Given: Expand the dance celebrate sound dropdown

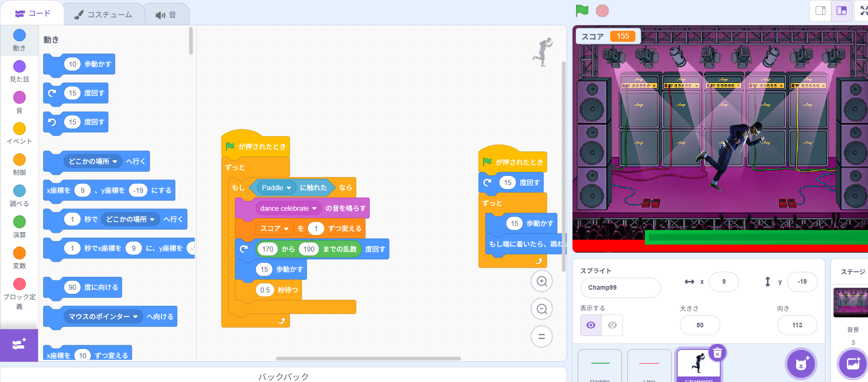Looking at the screenshot, I should tap(314, 208).
